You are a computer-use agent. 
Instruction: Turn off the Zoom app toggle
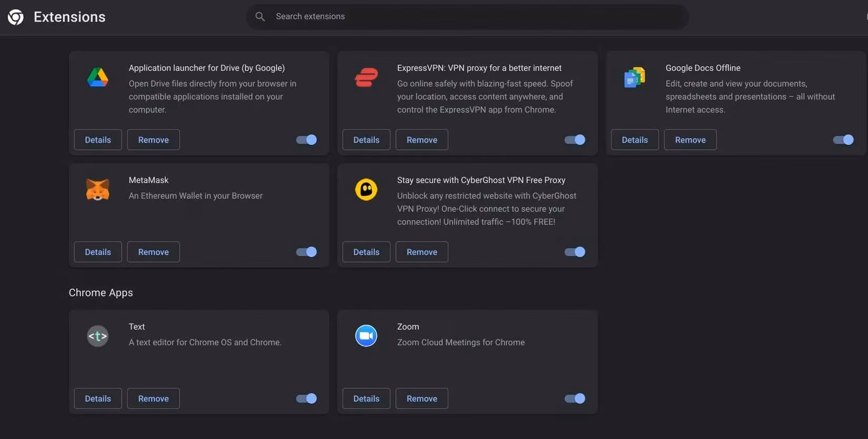574,398
